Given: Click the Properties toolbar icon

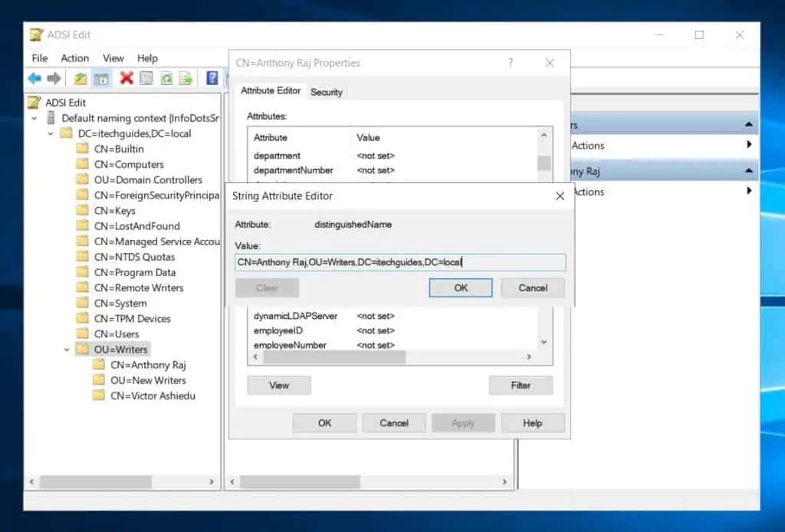Looking at the screenshot, I should click(x=146, y=79).
